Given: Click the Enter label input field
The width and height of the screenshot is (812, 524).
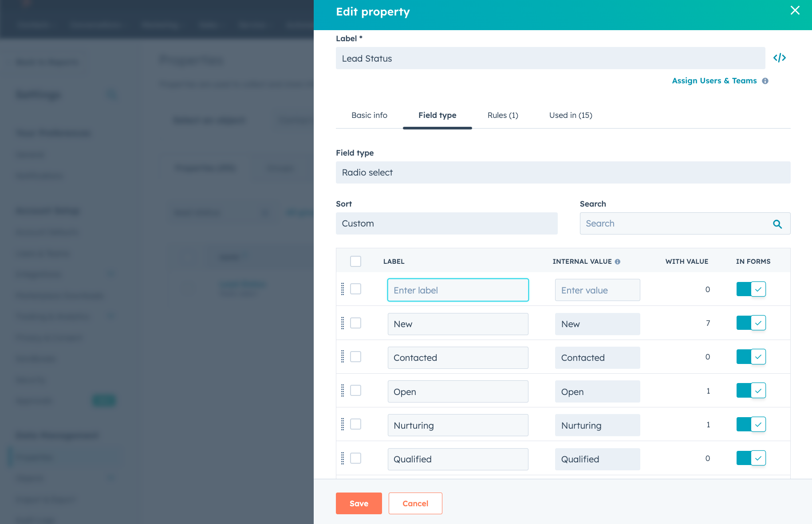Looking at the screenshot, I should pyautogui.click(x=457, y=290).
